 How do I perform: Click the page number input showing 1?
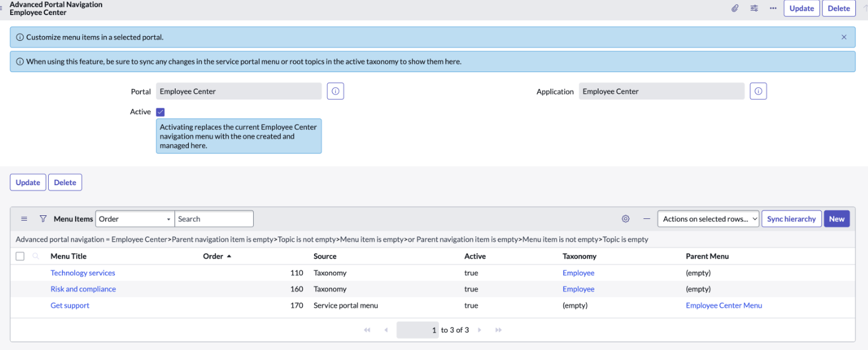(x=417, y=330)
